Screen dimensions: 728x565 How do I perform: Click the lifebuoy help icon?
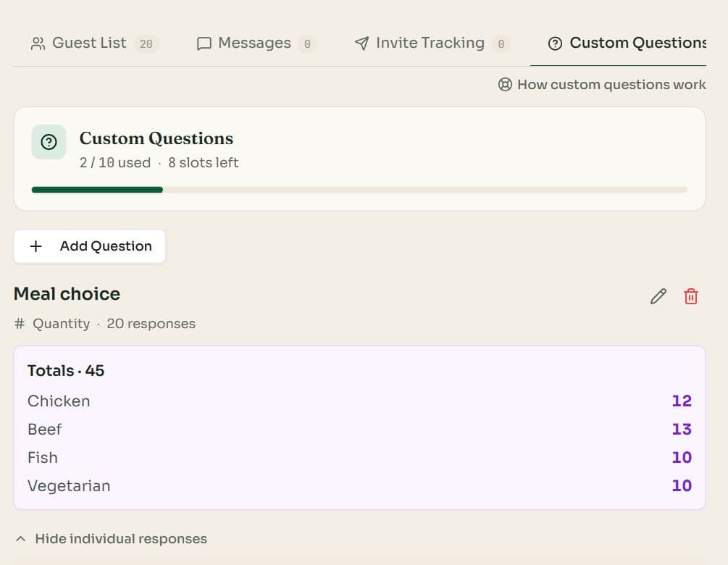(505, 85)
